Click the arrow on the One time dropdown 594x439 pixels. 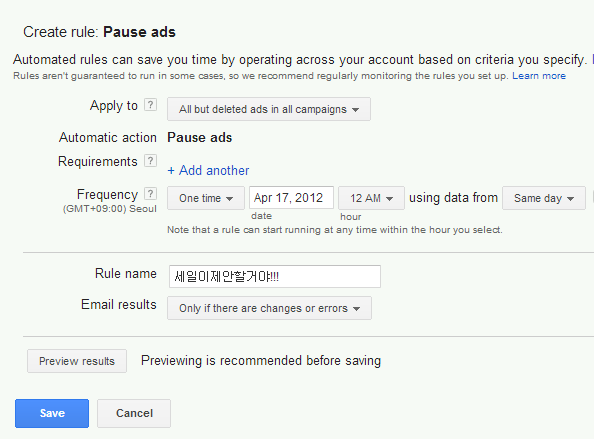[229, 198]
